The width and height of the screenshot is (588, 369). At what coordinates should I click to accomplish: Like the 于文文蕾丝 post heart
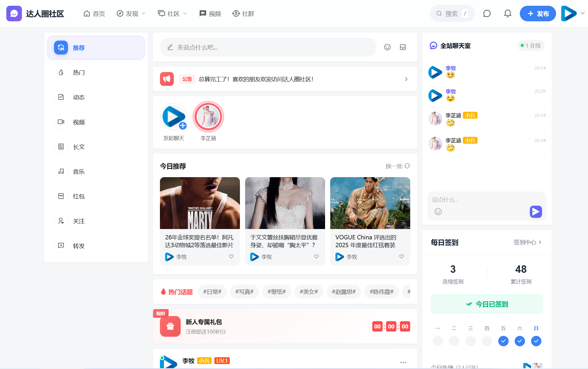point(316,257)
